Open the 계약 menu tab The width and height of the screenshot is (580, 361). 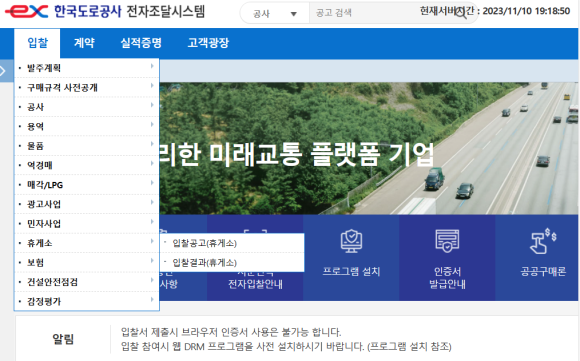point(84,43)
